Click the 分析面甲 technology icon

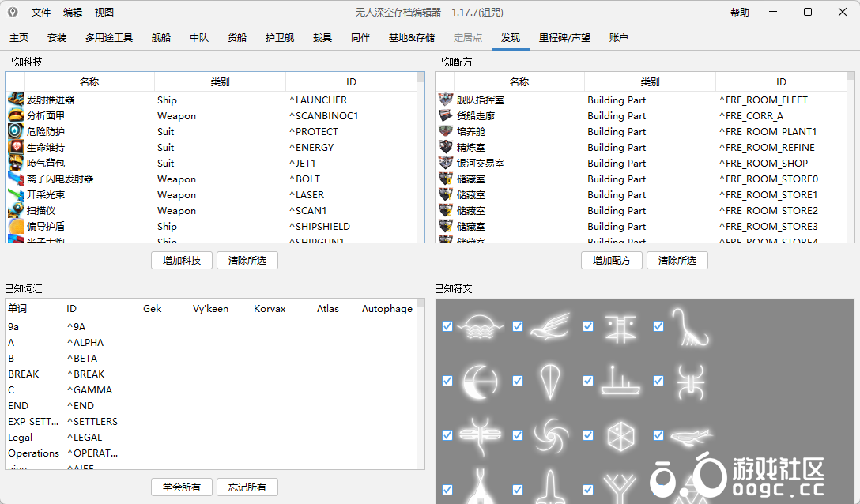coord(16,115)
